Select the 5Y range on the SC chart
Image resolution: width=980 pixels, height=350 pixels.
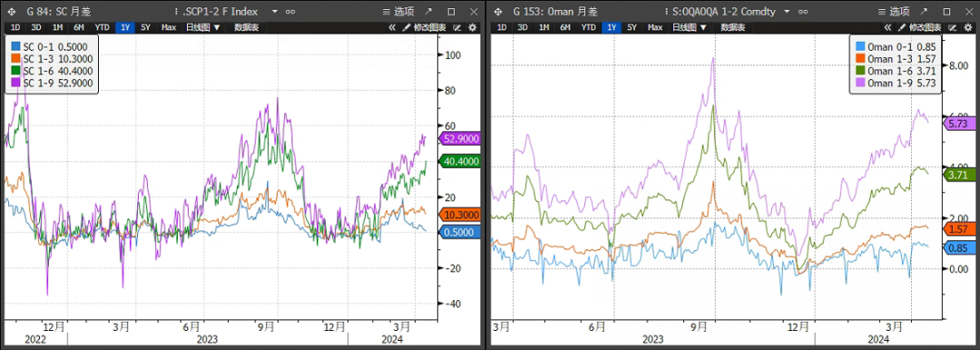click(x=145, y=27)
